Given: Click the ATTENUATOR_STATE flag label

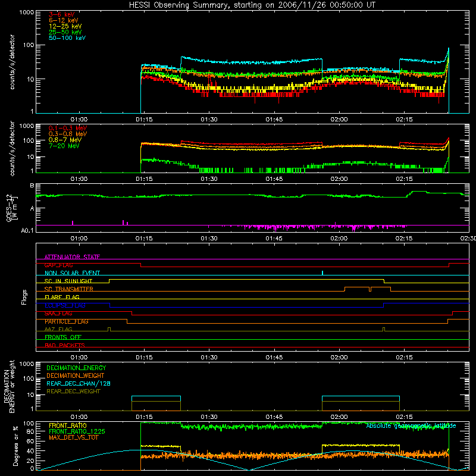Looking at the screenshot, I should 72,257.
